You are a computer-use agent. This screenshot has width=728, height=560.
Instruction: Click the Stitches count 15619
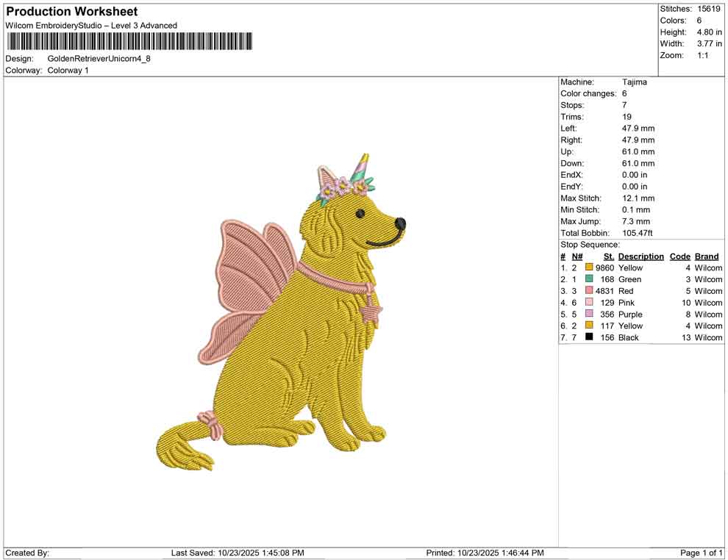click(x=708, y=9)
